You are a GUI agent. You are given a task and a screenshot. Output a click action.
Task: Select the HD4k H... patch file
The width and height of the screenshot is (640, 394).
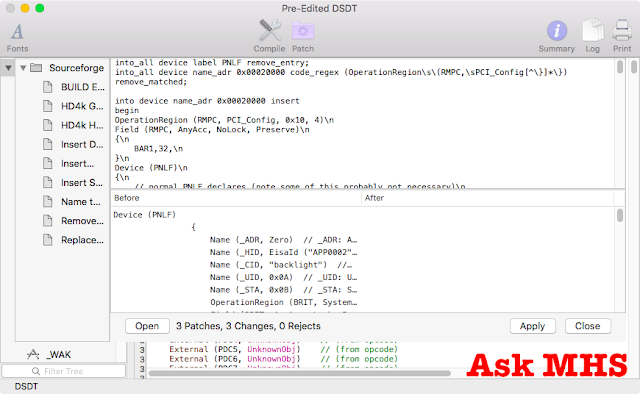[x=82, y=125]
